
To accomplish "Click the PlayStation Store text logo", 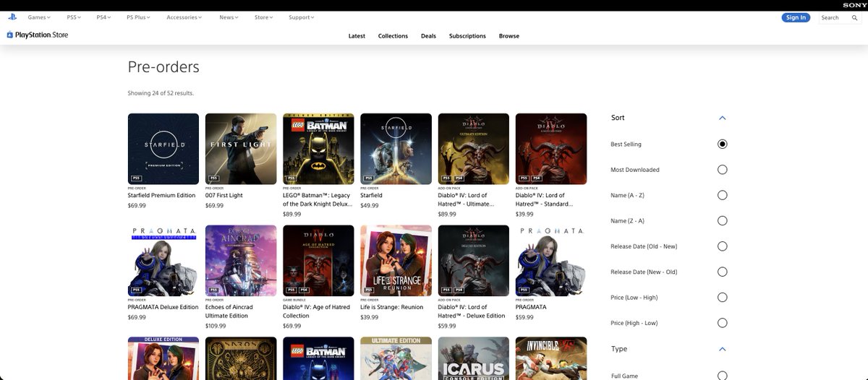I will pyautogui.click(x=41, y=35).
